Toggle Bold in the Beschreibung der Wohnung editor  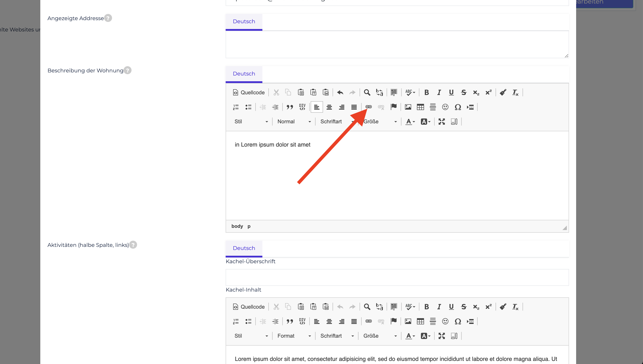(426, 93)
